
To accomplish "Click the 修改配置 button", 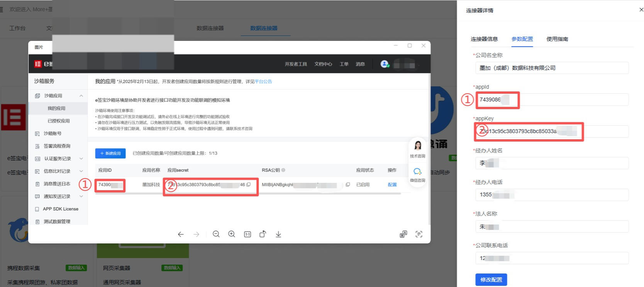I will [491, 280].
